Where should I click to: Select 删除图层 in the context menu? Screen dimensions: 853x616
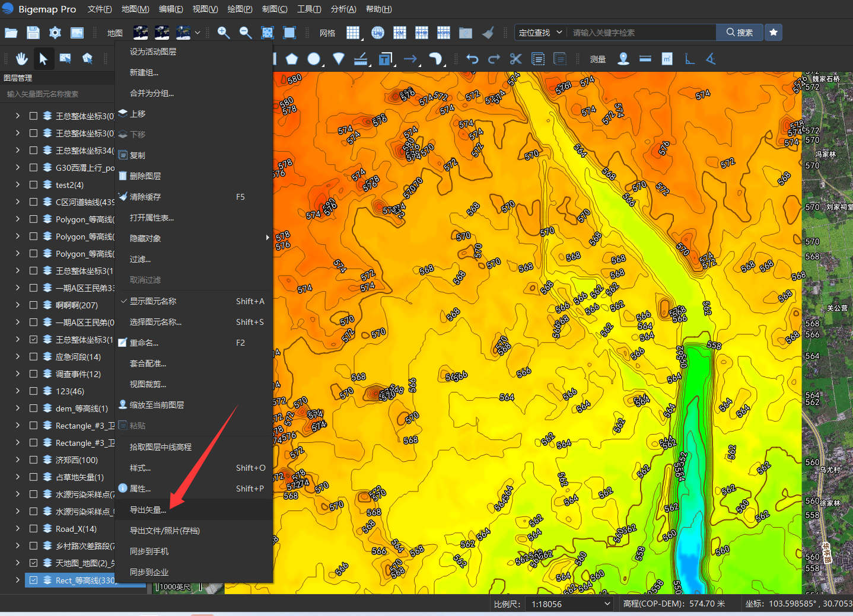(145, 176)
